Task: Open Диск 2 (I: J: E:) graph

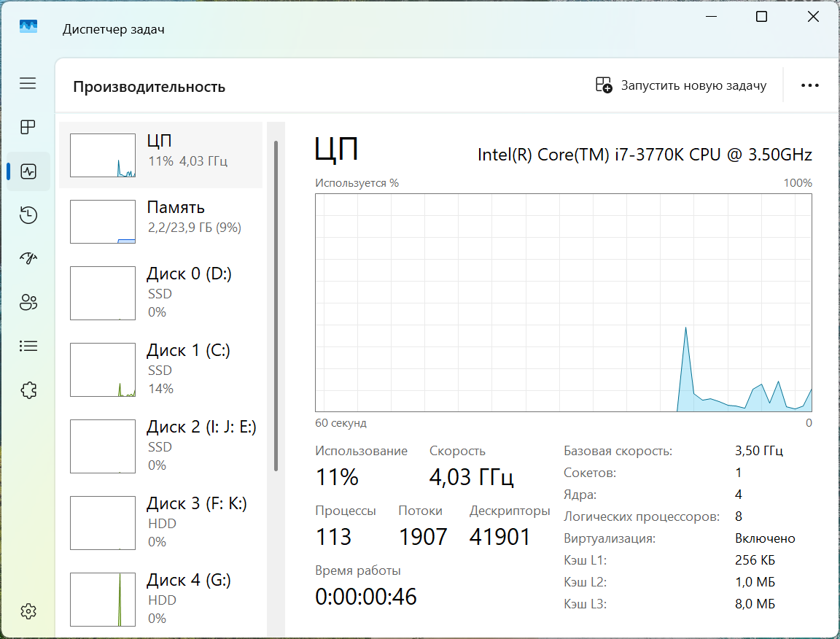Action: pyautogui.click(x=103, y=446)
